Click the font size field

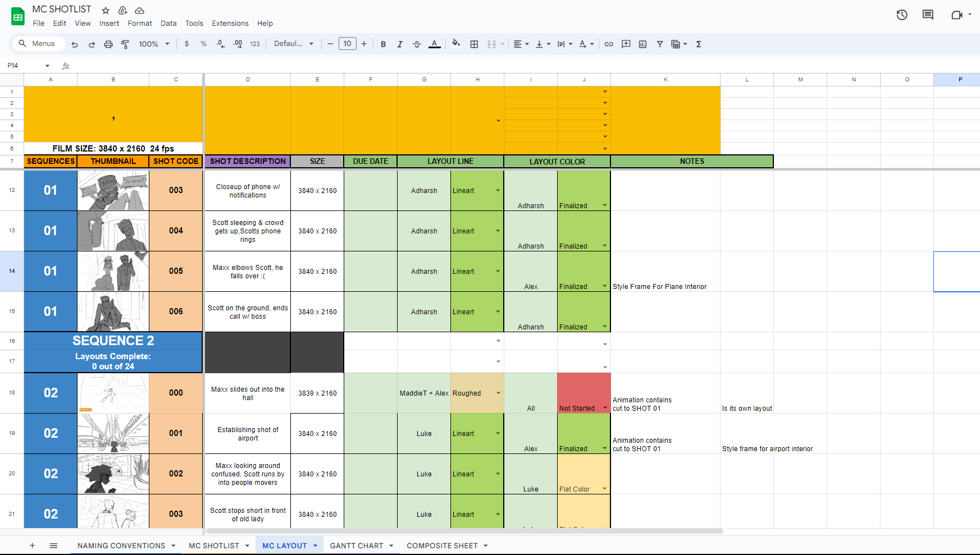pyautogui.click(x=348, y=44)
